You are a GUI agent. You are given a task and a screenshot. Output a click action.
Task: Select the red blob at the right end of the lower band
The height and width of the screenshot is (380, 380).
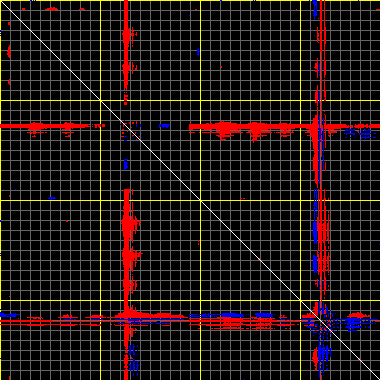(x=358, y=315)
